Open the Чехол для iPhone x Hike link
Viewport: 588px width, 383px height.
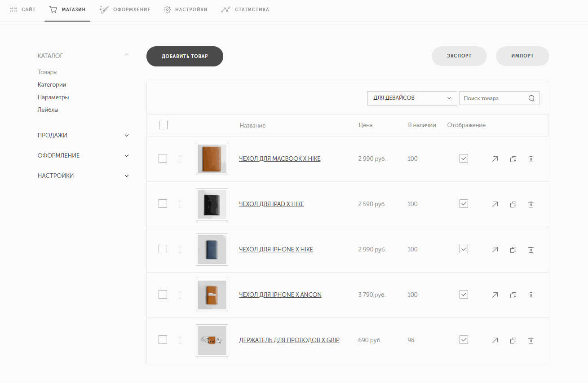[x=276, y=250]
